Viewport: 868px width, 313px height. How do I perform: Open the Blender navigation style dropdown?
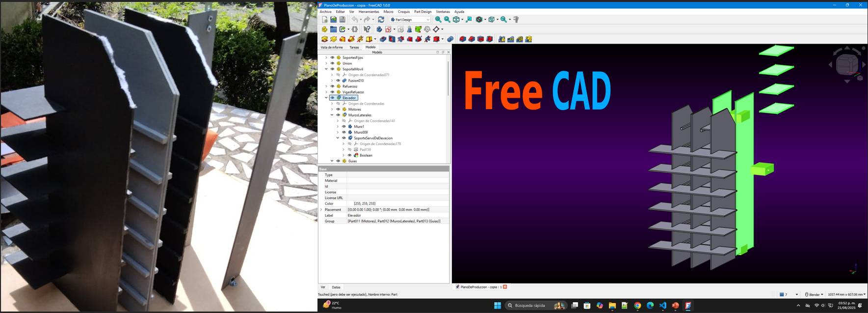coord(814,294)
